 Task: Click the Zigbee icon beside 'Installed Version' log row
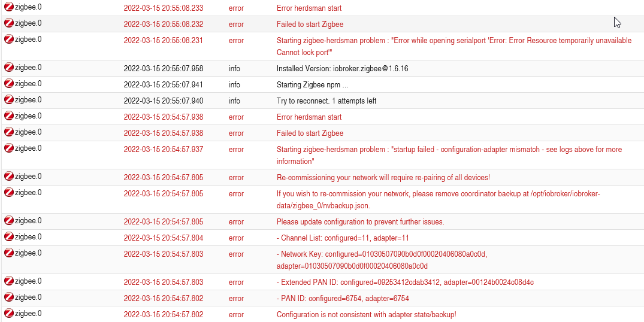click(x=9, y=68)
